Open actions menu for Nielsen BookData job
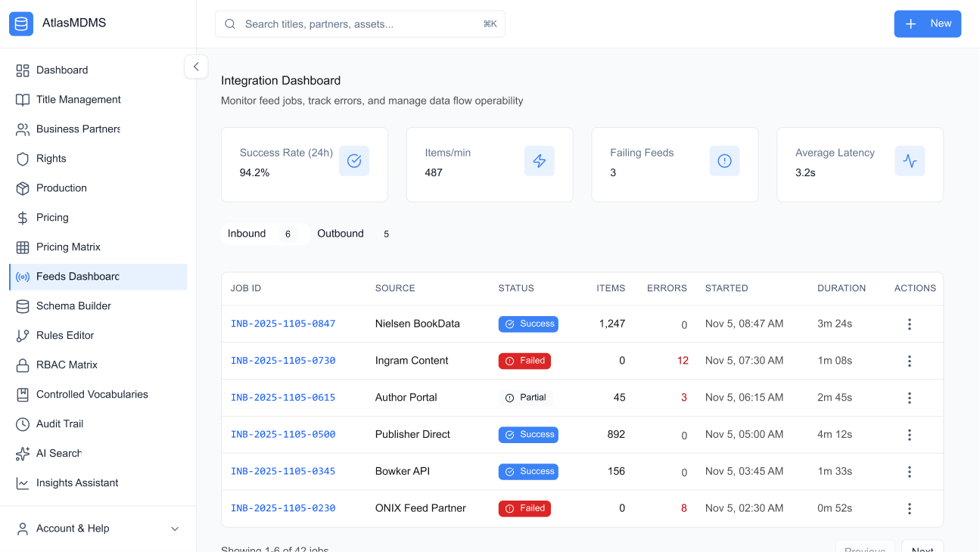This screenshot has width=980, height=552. (909, 324)
